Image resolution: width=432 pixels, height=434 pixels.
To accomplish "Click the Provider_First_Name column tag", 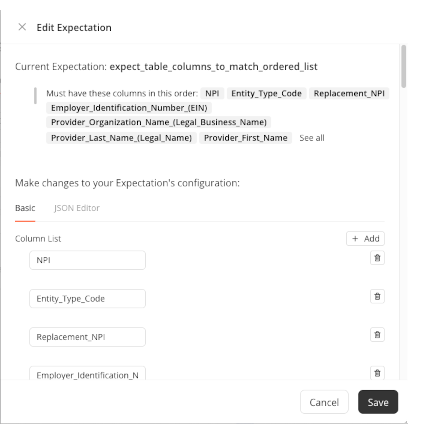I will pos(246,138).
